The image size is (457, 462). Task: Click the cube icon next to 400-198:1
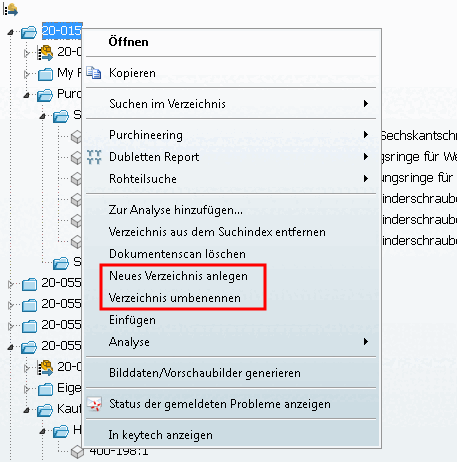tap(78, 452)
